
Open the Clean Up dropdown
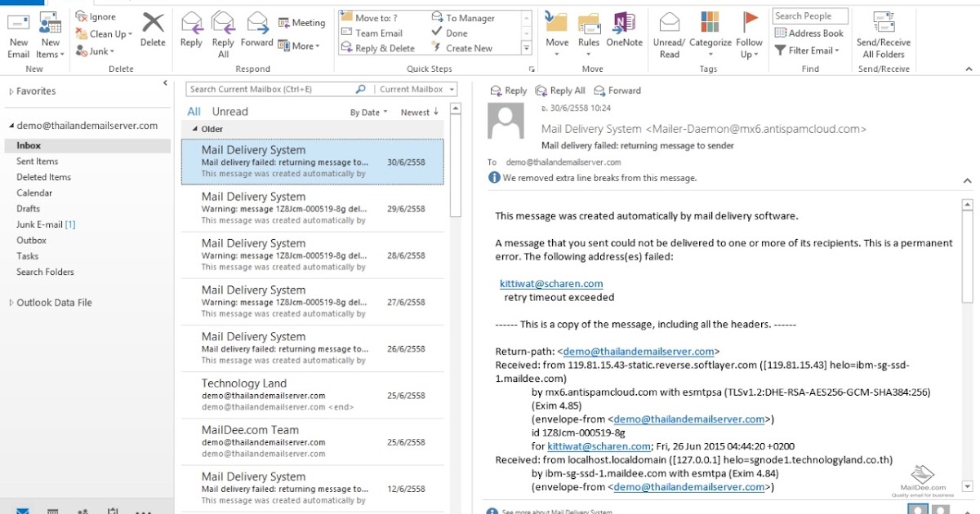[x=104, y=34]
